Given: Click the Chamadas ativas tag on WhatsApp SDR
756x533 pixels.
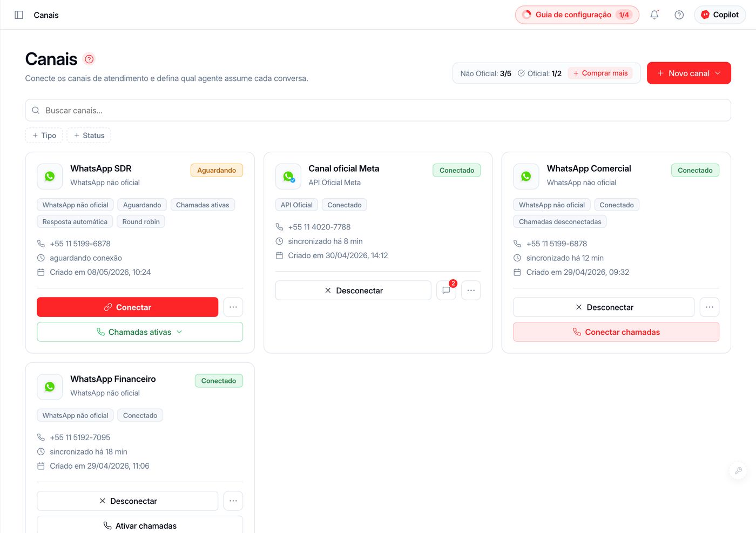Looking at the screenshot, I should pos(202,205).
